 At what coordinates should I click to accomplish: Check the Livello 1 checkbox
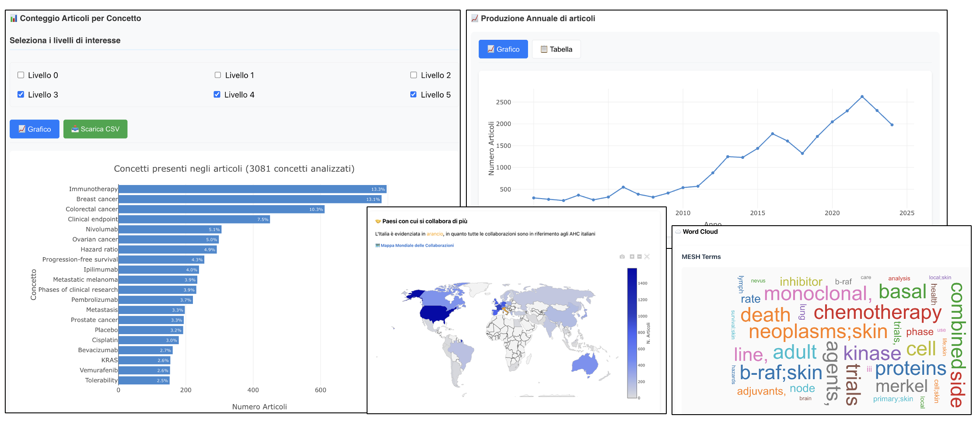click(x=217, y=75)
